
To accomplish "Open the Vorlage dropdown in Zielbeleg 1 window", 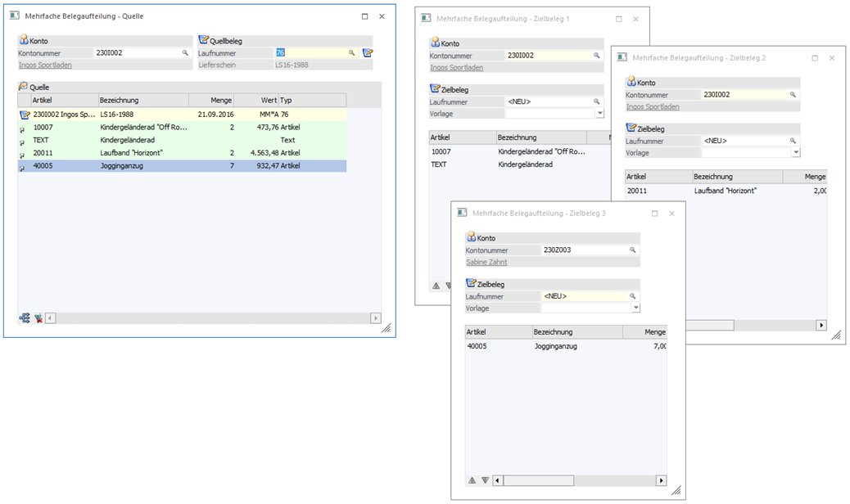I will click(599, 114).
